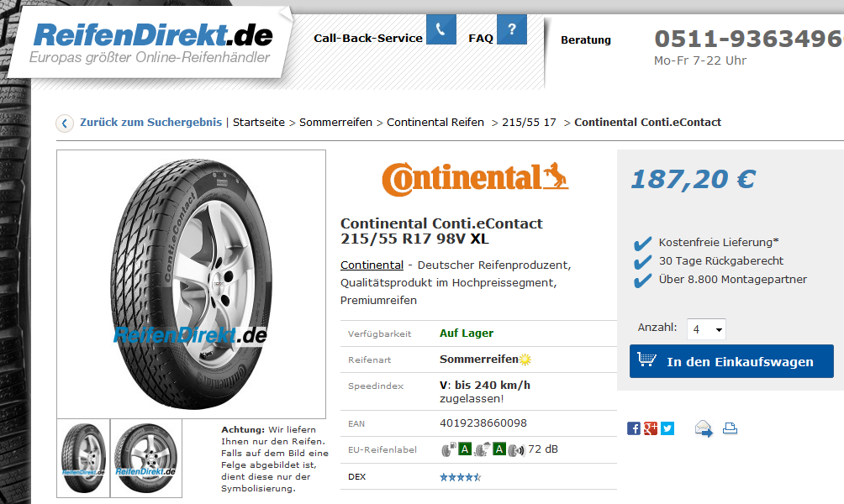Share the tire on Facebook

pyautogui.click(x=634, y=428)
